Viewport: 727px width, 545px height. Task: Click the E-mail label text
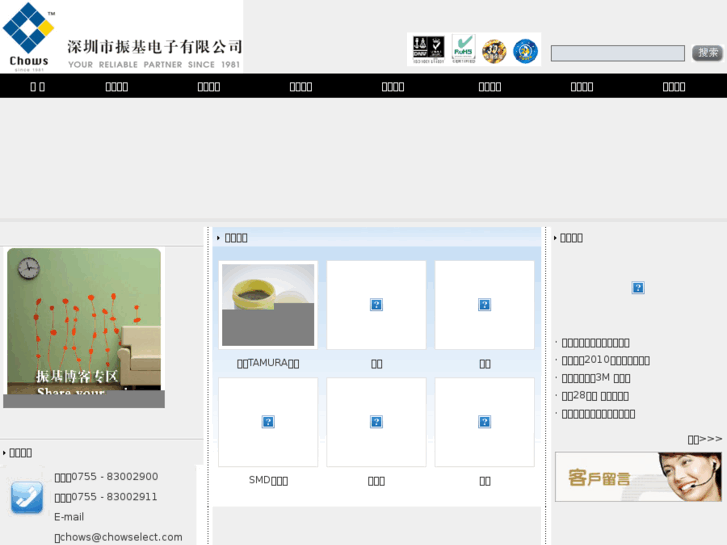pyautogui.click(x=69, y=517)
